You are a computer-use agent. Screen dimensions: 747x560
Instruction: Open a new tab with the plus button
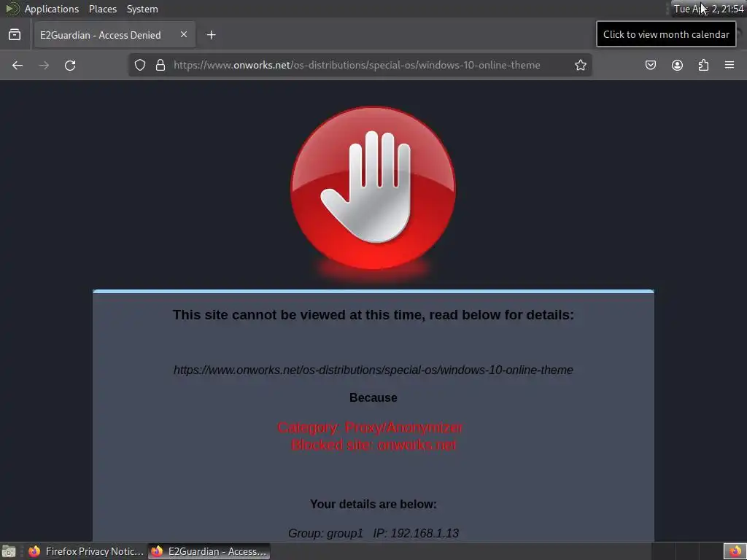coord(211,35)
